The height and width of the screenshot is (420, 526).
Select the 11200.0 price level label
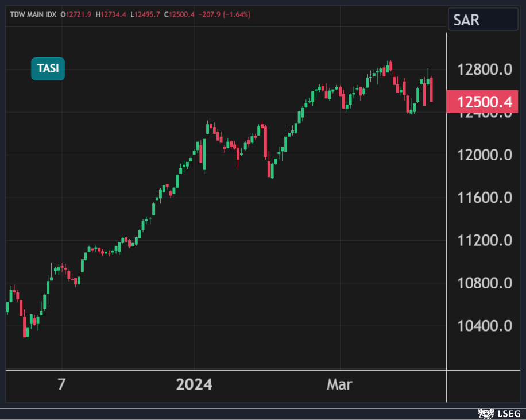tap(484, 241)
